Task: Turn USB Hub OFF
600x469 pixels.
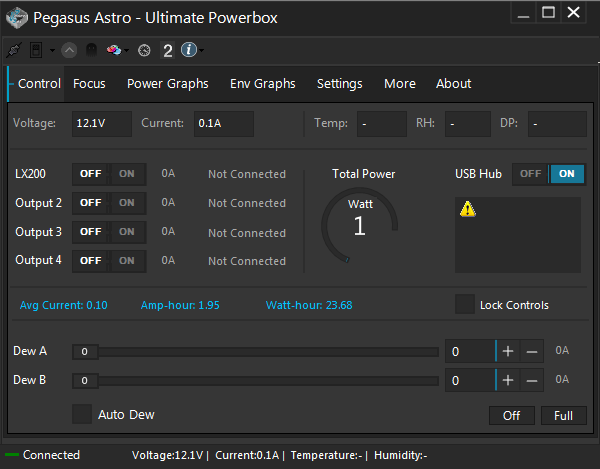Action: click(530, 174)
